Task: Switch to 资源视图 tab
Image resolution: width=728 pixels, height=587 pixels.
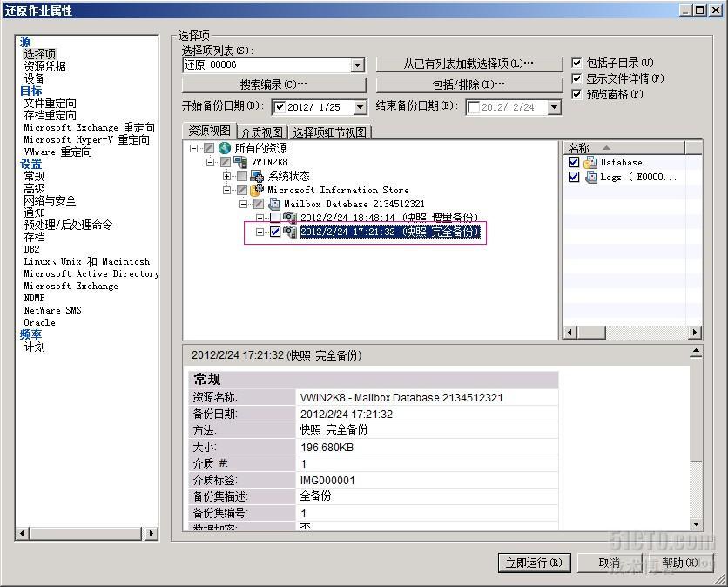Action: pos(209,131)
